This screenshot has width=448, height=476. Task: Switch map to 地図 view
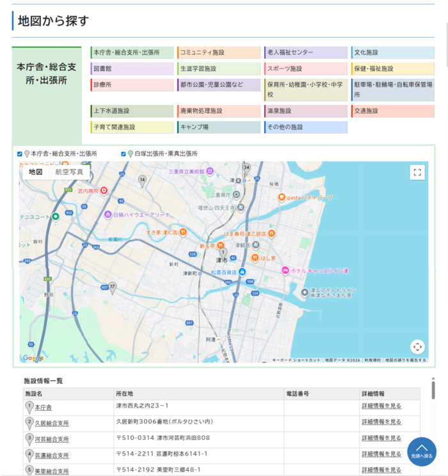(x=36, y=172)
